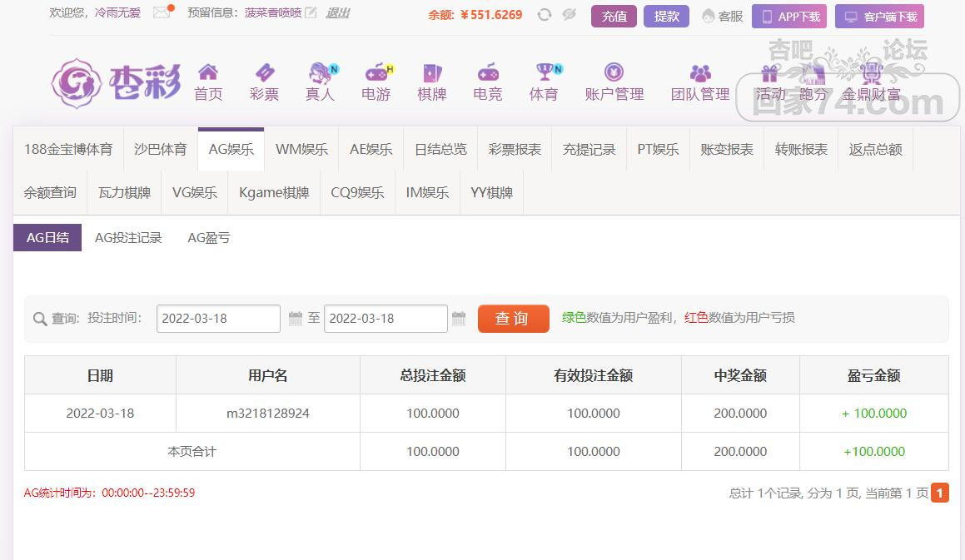Expand the 账户管理 account management menu

coord(614,82)
